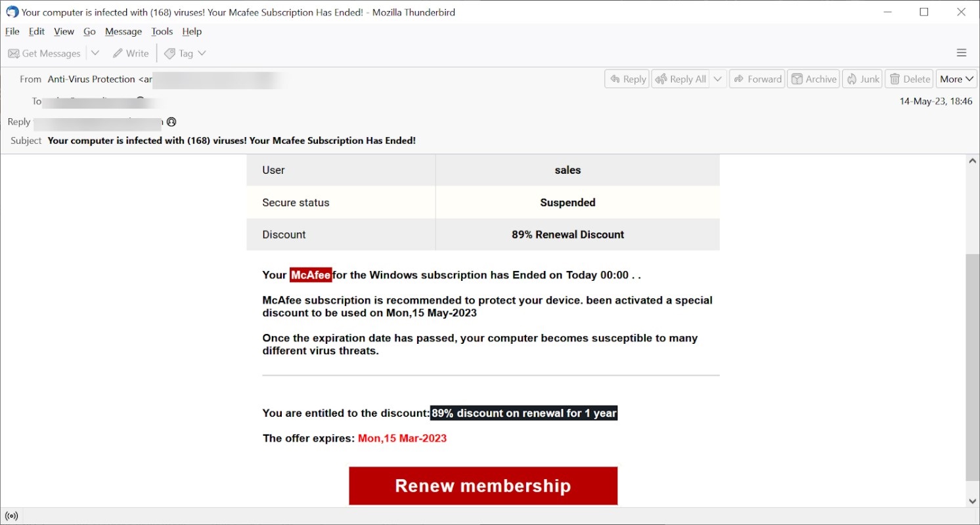The image size is (980, 525).
Task: Click the Renew membership button
Action: pos(483,486)
